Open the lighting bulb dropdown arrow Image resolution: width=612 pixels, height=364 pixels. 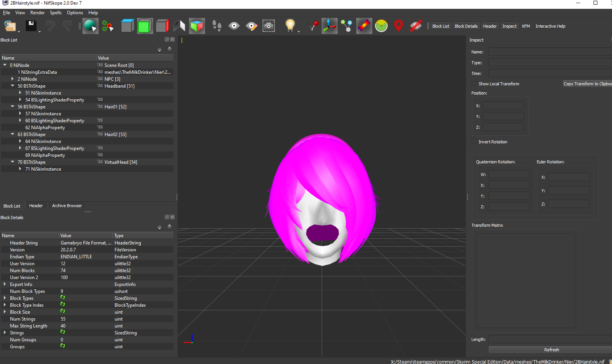(x=299, y=31)
